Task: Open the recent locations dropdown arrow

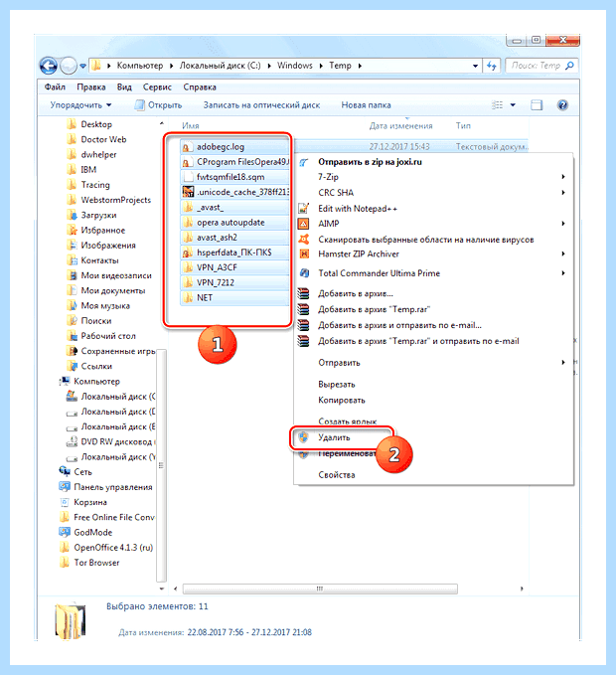Action: click(83, 66)
